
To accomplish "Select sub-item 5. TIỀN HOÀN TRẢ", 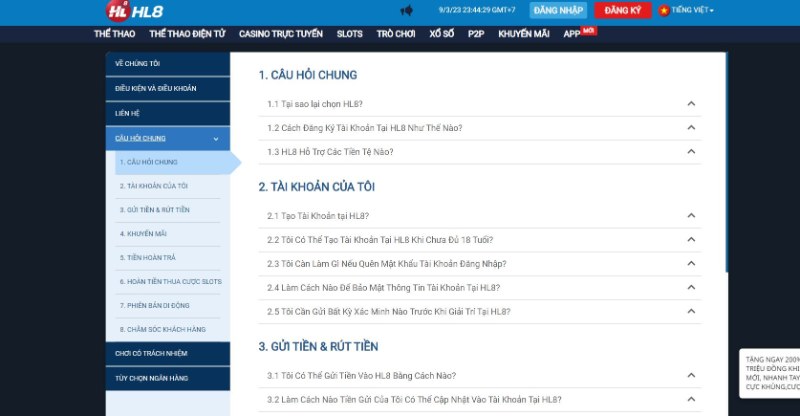I will (168, 258).
